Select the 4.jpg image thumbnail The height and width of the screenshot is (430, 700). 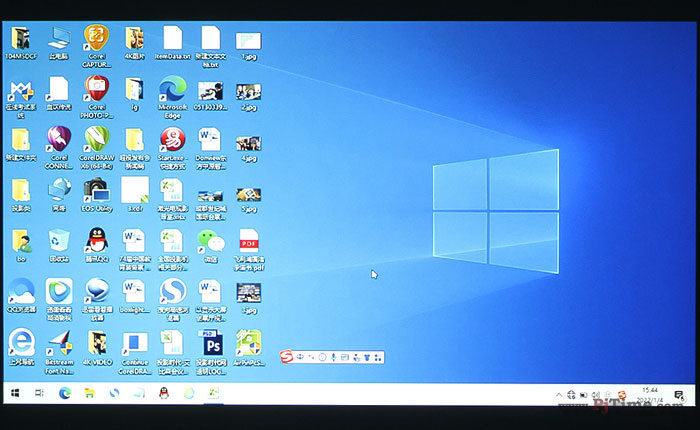tap(249, 144)
